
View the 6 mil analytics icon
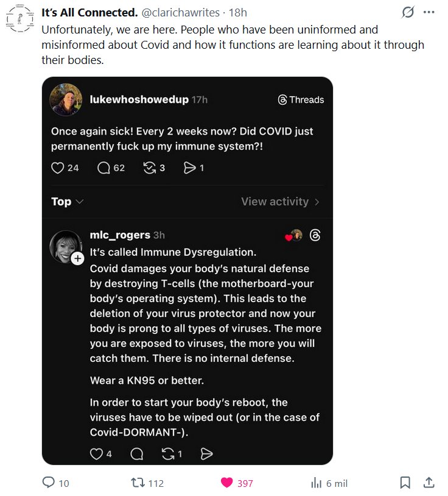(x=317, y=483)
